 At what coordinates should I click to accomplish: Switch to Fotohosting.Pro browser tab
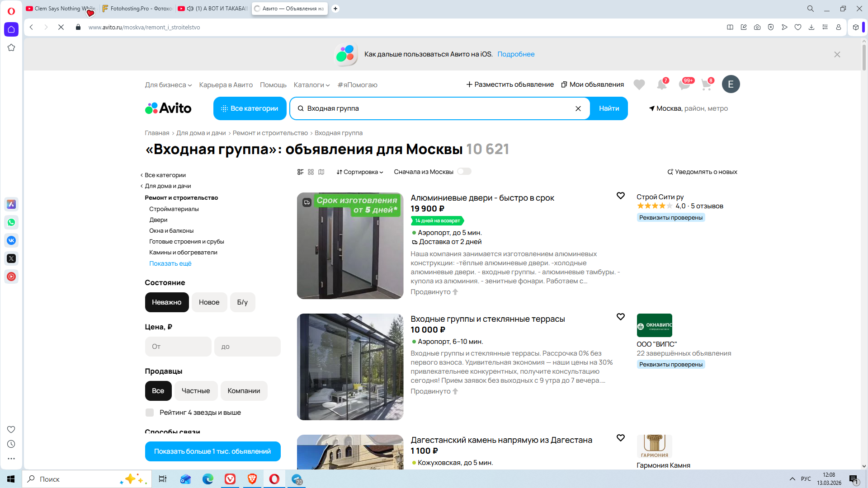(x=137, y=8)
